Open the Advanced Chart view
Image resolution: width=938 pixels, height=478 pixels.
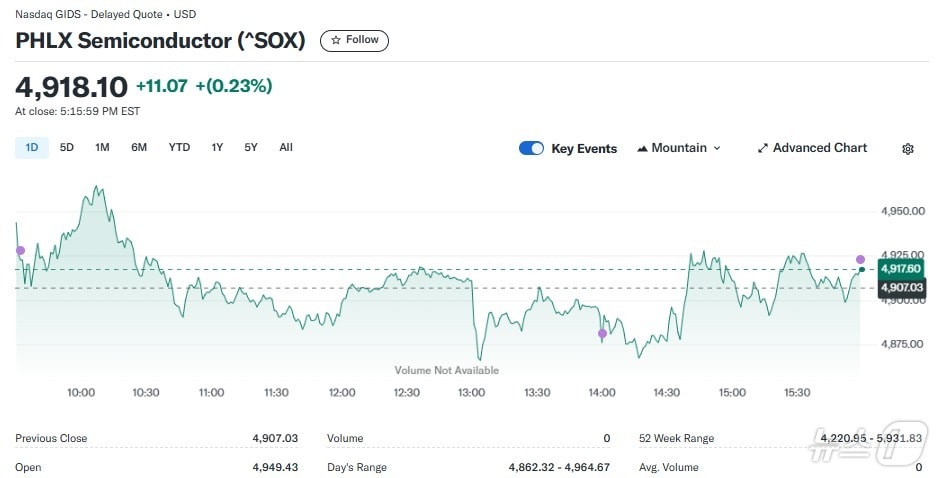click(x=812, y=148)
